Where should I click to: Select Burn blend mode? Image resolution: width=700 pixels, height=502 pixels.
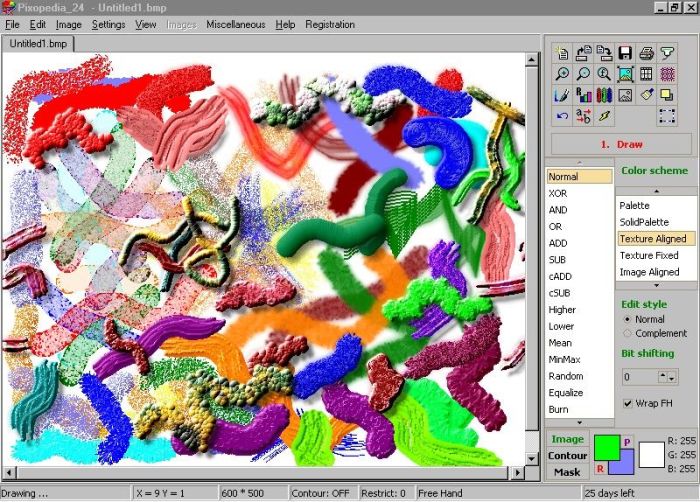click(x=579, y=410)
